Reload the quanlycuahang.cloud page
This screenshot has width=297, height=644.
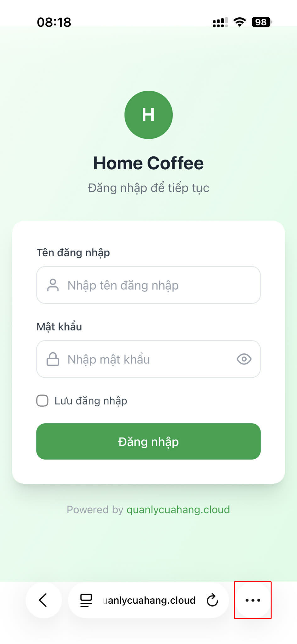coord(212,600)
